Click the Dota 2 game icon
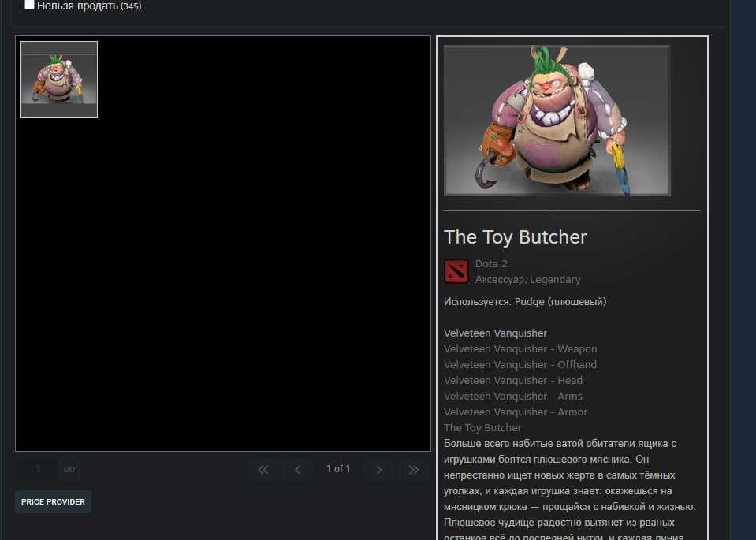Screen dimensions: 756x540 click(x=456, y=271)
